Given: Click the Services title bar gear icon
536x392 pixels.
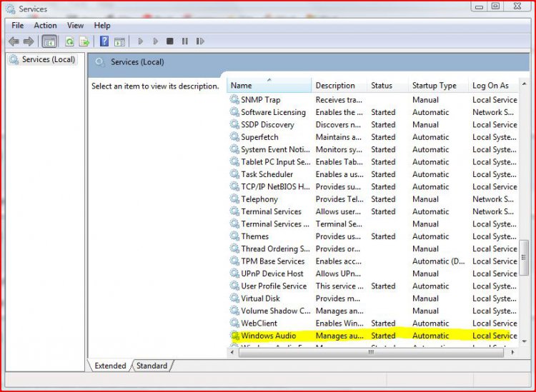Looking at the screenshot, I should (11, 9).
